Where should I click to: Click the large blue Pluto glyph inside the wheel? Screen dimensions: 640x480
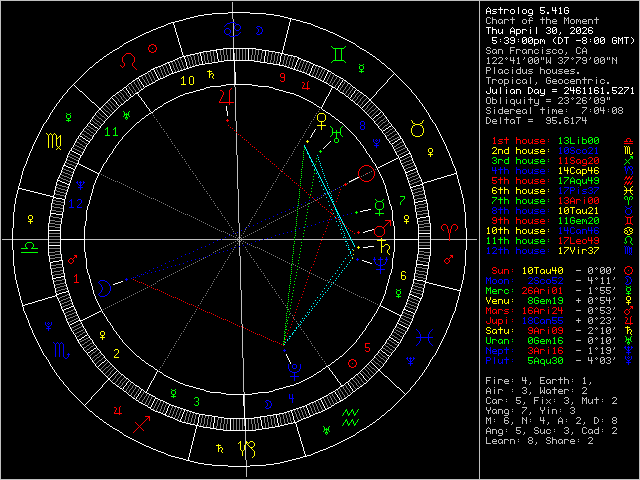pos(294,371)
